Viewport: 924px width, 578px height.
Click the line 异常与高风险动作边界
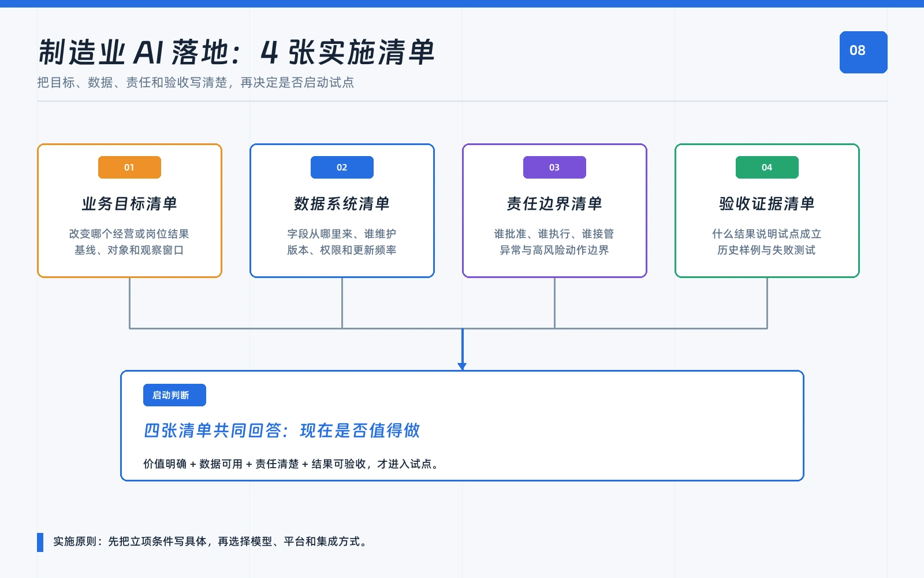554,250
